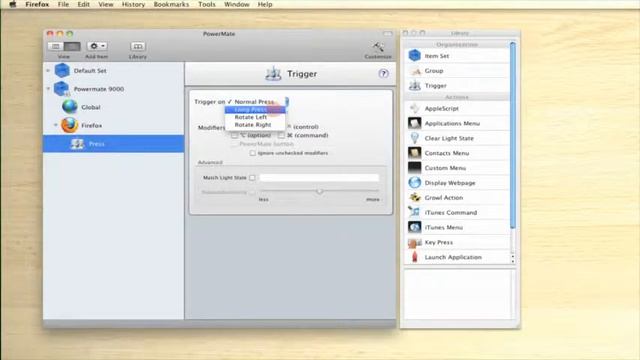Click the Group icon in Library
The width and height of the screenshot is (640, 360).
point(415,71)
